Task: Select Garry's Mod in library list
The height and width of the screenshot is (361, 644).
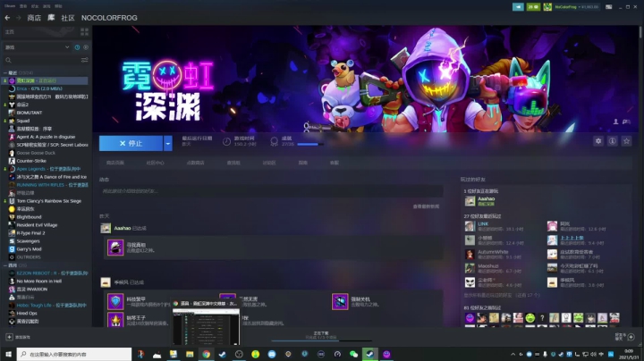Action: (x=29, y=249)
